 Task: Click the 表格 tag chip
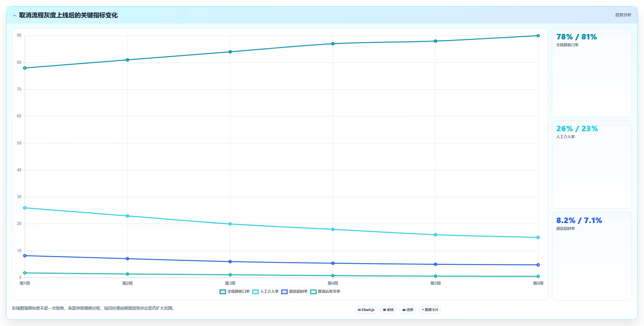[388, 310]
